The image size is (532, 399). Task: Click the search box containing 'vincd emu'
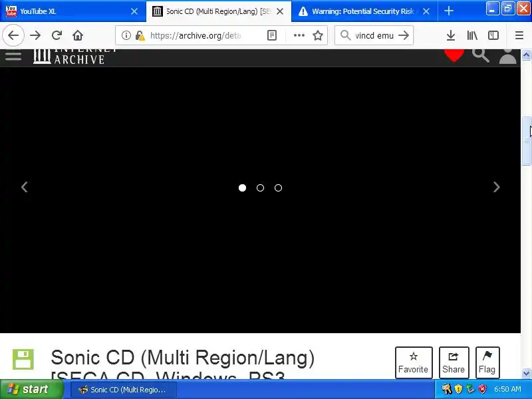point(374,35)
